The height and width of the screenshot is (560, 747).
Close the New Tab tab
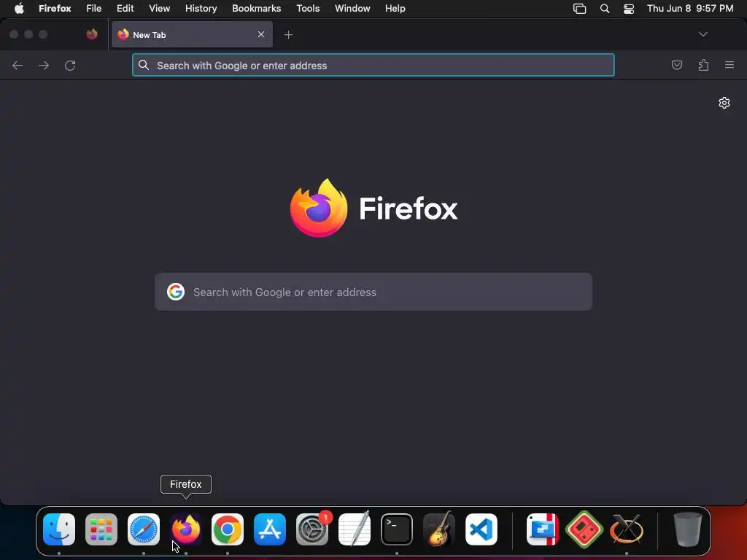coord(261,34)
